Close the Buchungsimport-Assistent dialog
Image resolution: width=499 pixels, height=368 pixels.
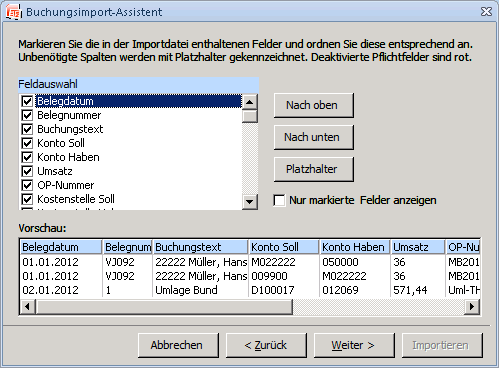(x=486, y=12)
